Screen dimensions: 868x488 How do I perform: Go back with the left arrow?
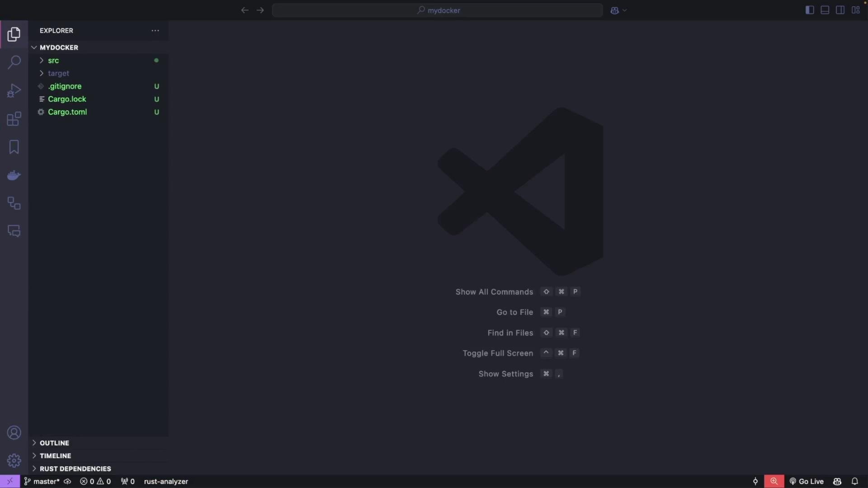click(245, 10)
